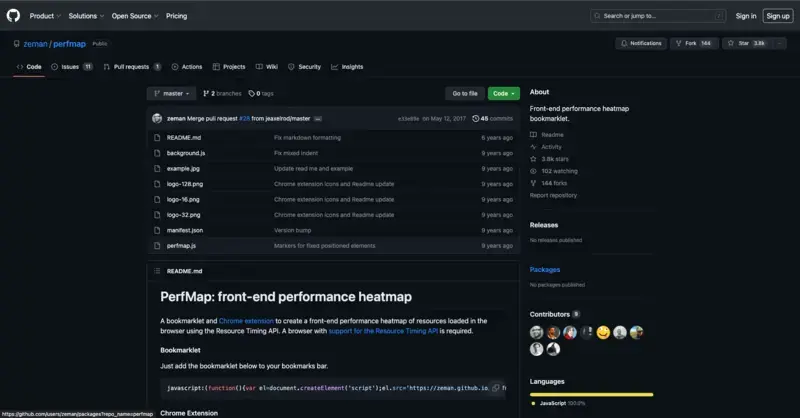View the 0 tags link

click(261, 93)
